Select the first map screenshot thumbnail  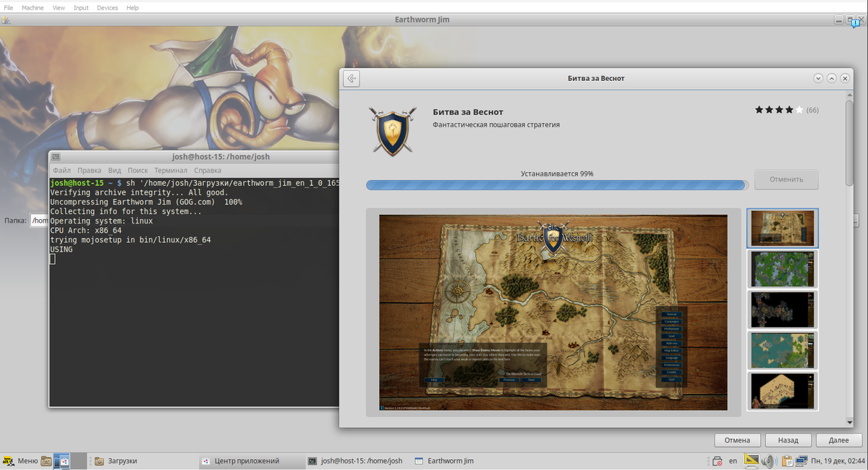(782, 228)
